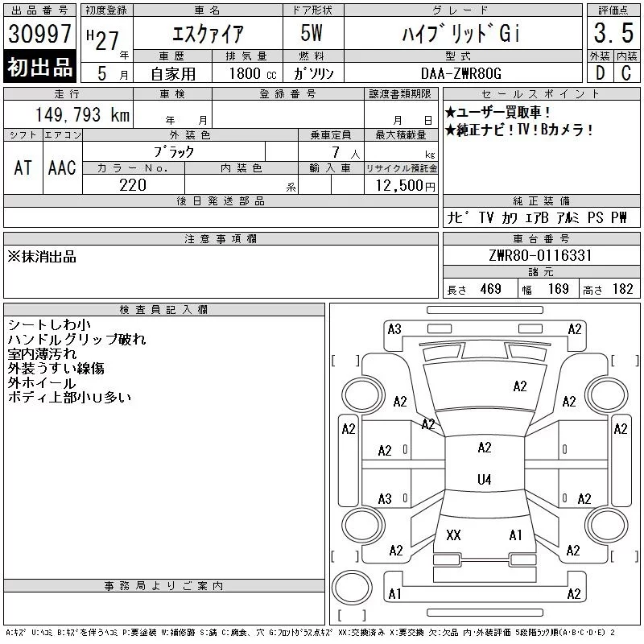The height and width of the screenshot is (644, 644).
Task: Click the 純正装備 header
Action: pos(541,200)
